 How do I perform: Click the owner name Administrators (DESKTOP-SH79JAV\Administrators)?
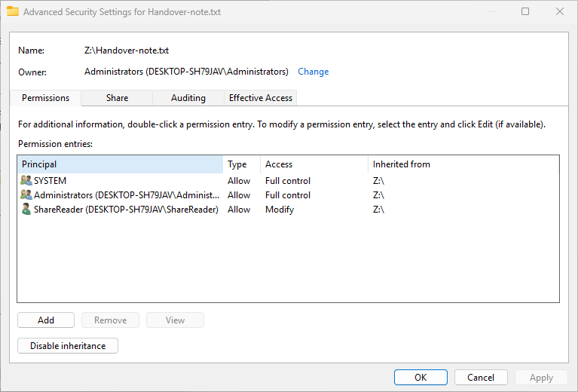point(186,72)
